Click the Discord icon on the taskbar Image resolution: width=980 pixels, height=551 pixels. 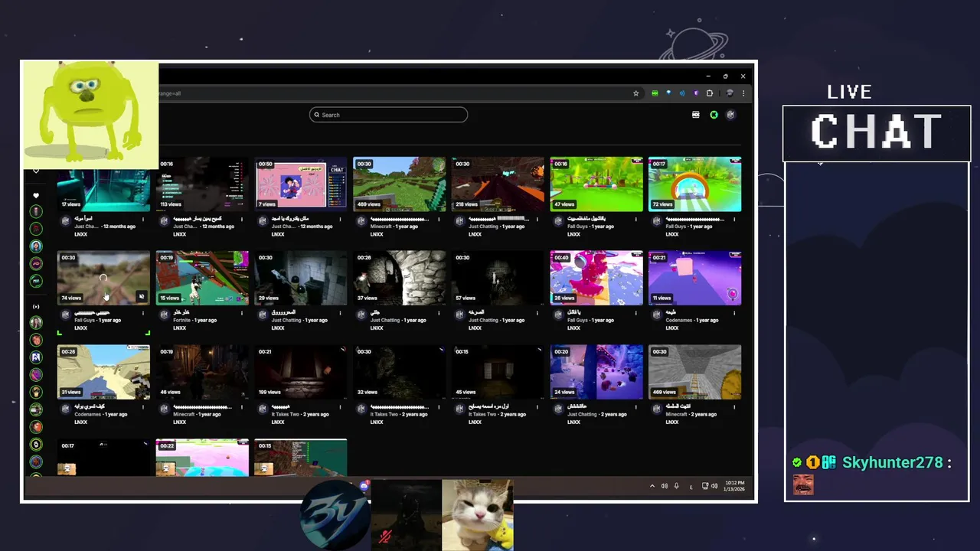[x=364, y=485]
